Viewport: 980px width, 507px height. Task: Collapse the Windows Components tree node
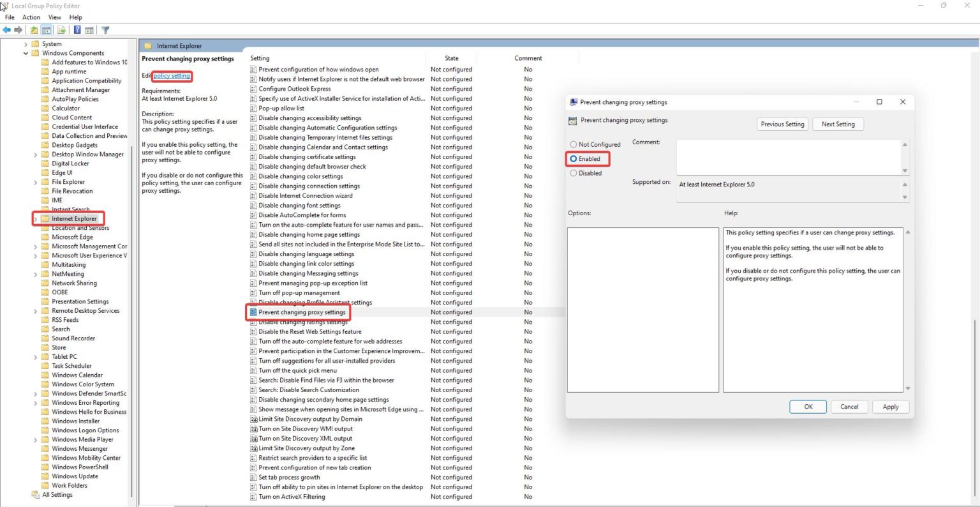(26, 53)
